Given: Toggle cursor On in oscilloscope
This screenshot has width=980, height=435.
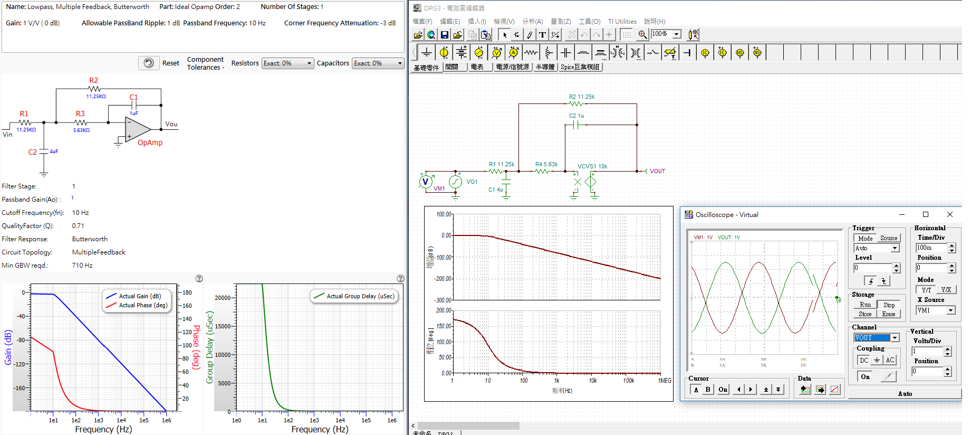Looking at the screenshot, I should point(723,390).
